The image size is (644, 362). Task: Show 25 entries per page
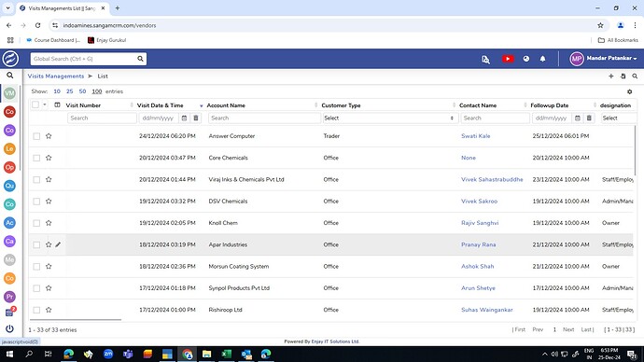pos(69,91)
